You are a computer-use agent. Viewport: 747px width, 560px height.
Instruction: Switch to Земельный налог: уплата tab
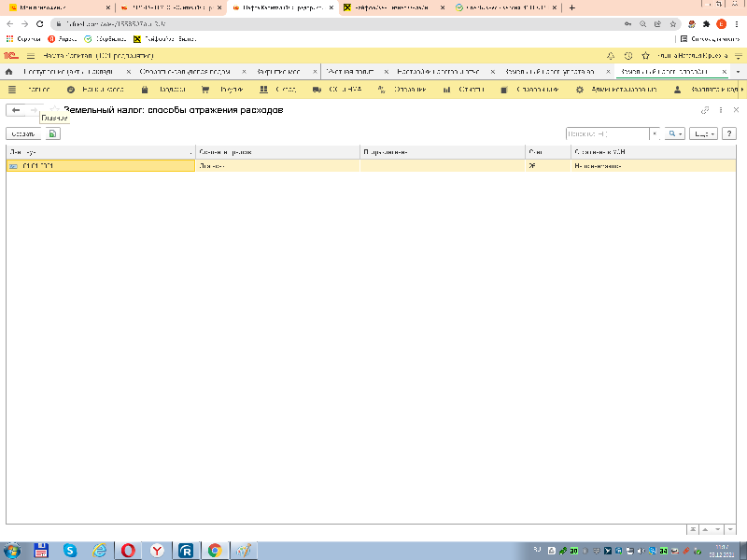pos(550,72)
